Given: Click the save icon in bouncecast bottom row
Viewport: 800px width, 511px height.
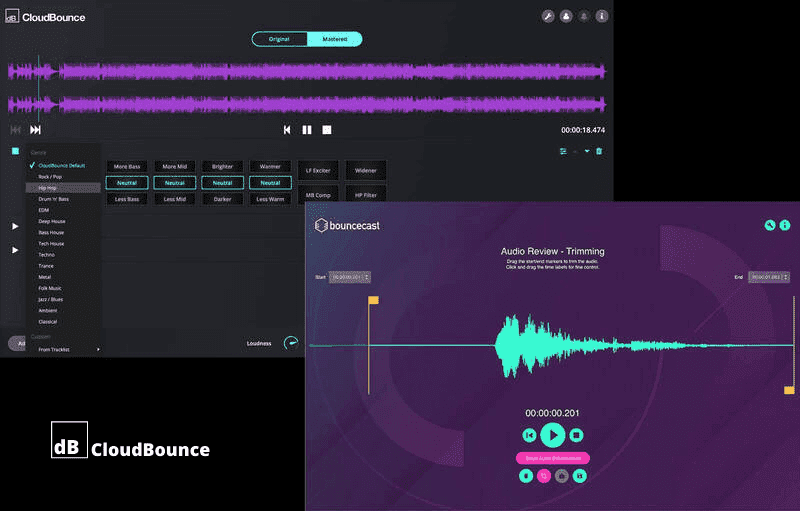Looking at the screenshot, I should click(580, 476).
